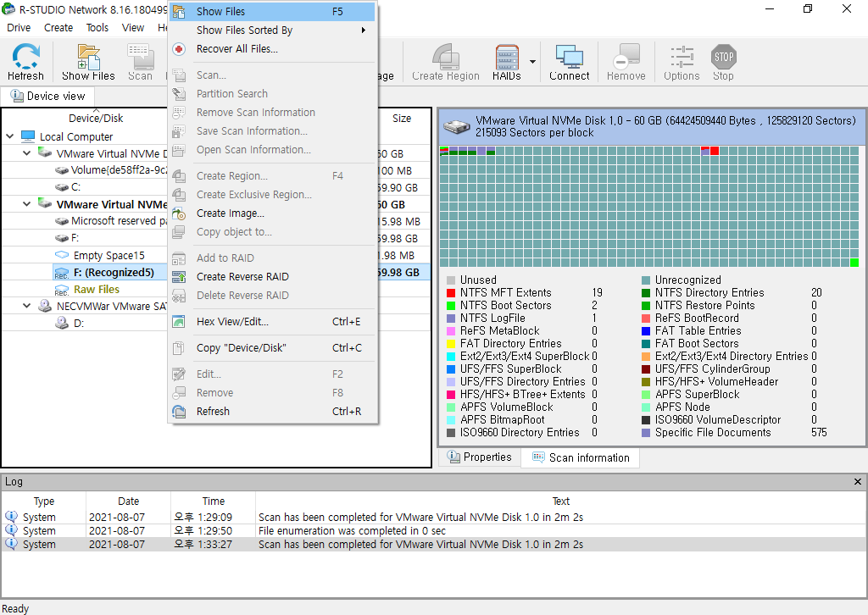This screenshot has width=868, height=615.
Task: Select the Volume{de58ff2a row
Action: click(119, 169)
